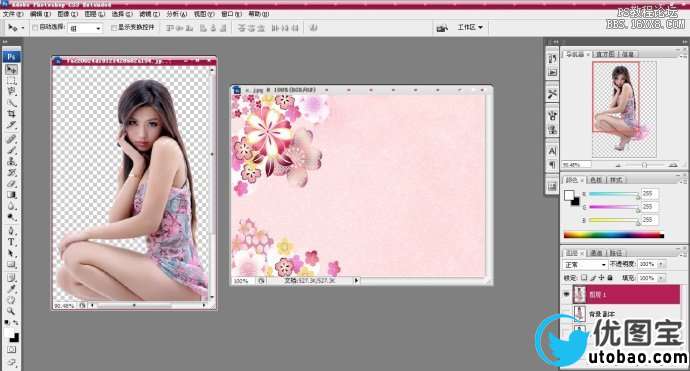690x371 pixels.
Task: Switch to the 直方图 tab
Action: point(605,54)
